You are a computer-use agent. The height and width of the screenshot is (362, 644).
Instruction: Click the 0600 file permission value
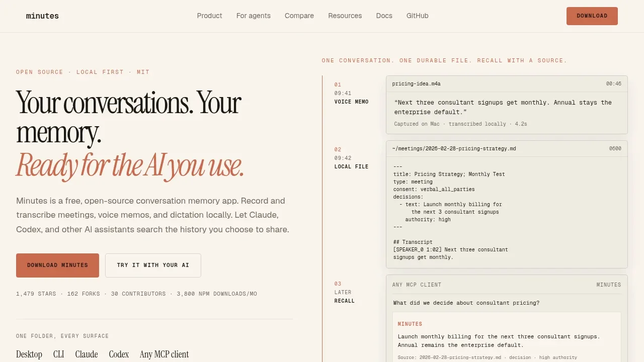(x=615, y=149)
